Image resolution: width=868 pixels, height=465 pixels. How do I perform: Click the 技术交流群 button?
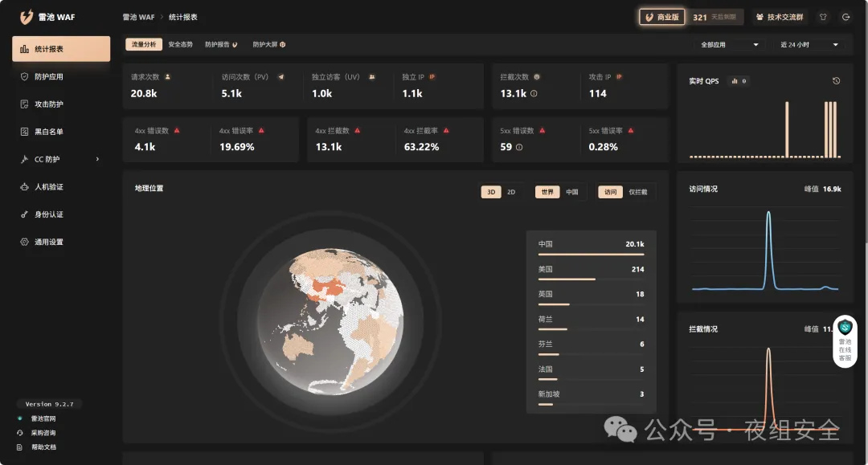click(x=780, y=17)
